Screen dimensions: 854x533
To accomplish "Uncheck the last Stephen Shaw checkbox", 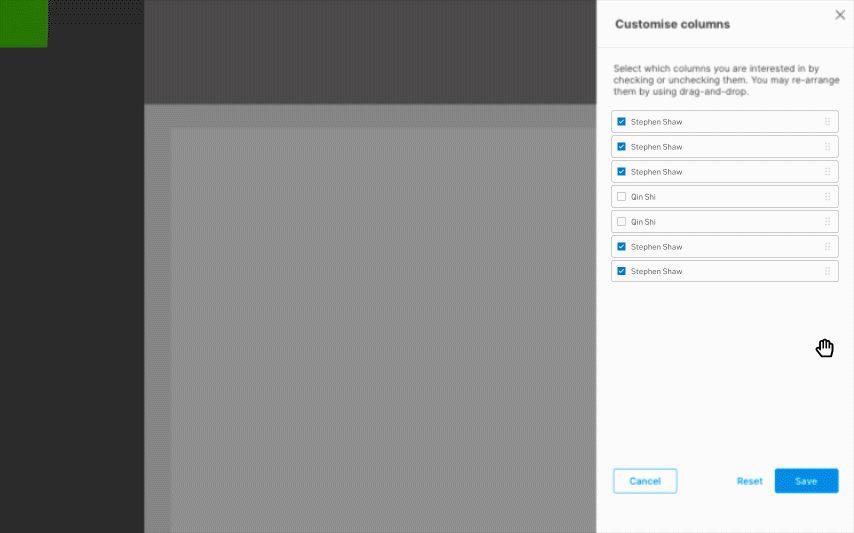I will click(x=621, y=271).
